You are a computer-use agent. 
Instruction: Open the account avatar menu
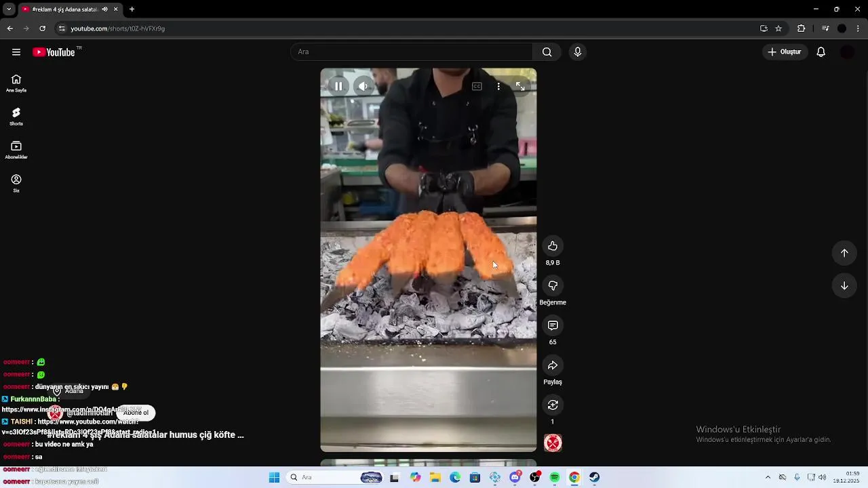(847, 52)
